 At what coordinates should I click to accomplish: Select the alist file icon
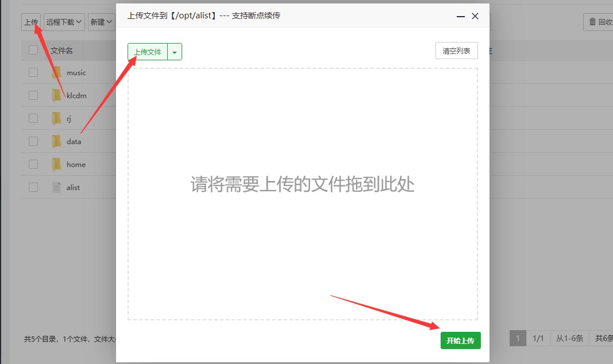click(56, 186)
